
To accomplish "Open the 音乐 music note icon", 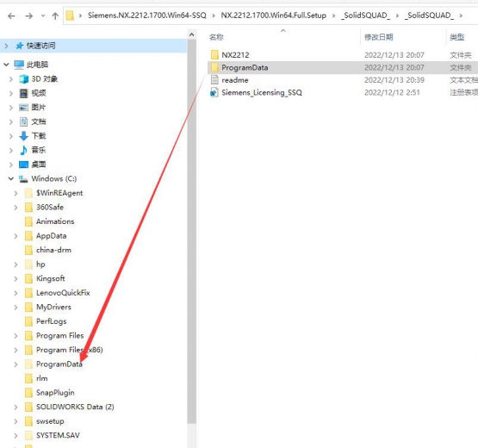I will (23, 150).
